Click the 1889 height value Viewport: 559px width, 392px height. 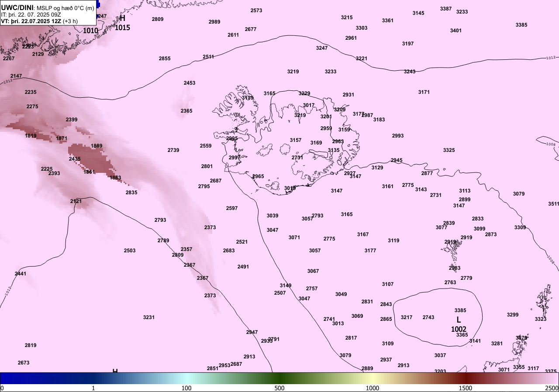tap(97, 146)
